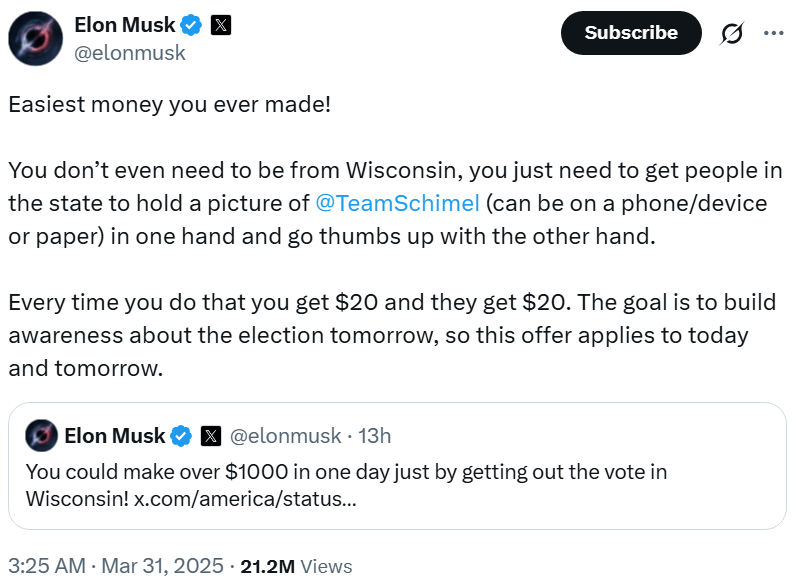
Task: Open the three-dot more options menu
Action: [x=773, y=33]
